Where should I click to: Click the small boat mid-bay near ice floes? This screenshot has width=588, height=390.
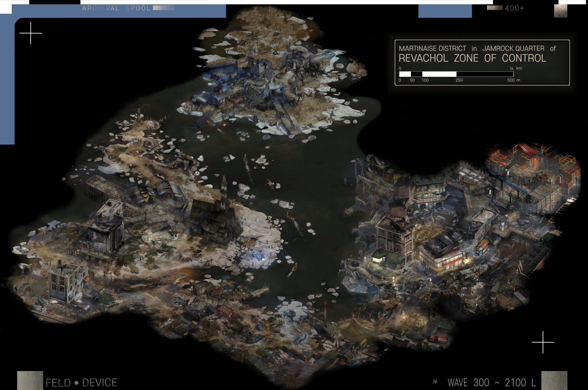pyautogui.click(x=246, y=158)
